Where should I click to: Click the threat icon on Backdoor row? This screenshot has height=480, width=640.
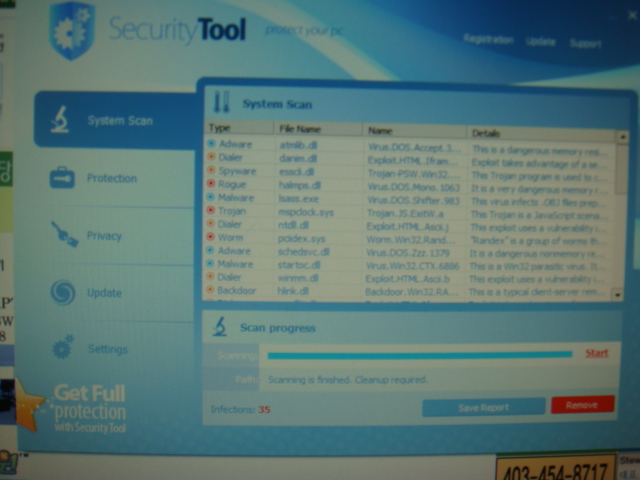[210, 289]
